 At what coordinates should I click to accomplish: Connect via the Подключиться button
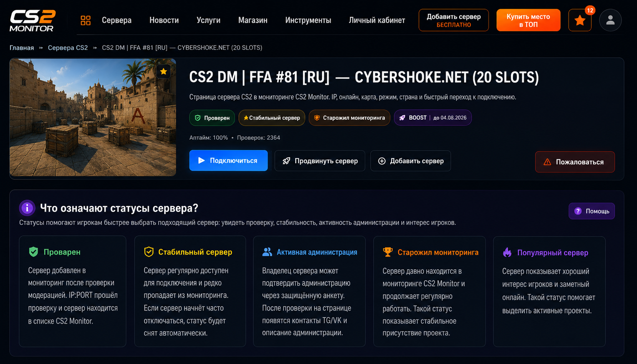tap(228, 160)
